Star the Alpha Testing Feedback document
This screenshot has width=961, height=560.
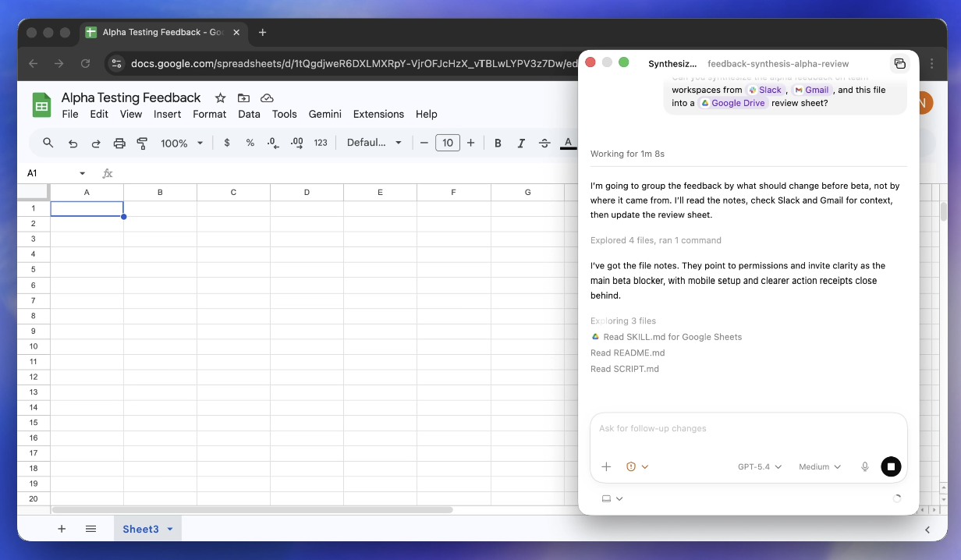click(x=221, y=97)
